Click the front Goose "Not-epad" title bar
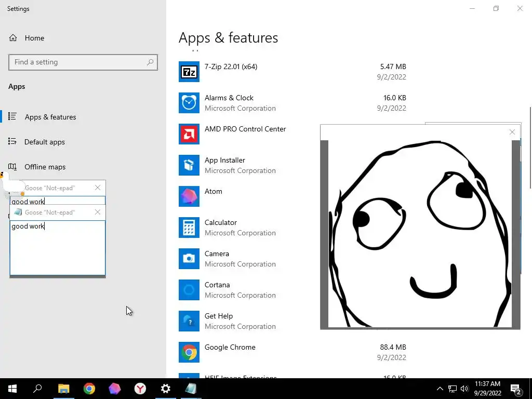532x399 pixels. tap(58, 212)
